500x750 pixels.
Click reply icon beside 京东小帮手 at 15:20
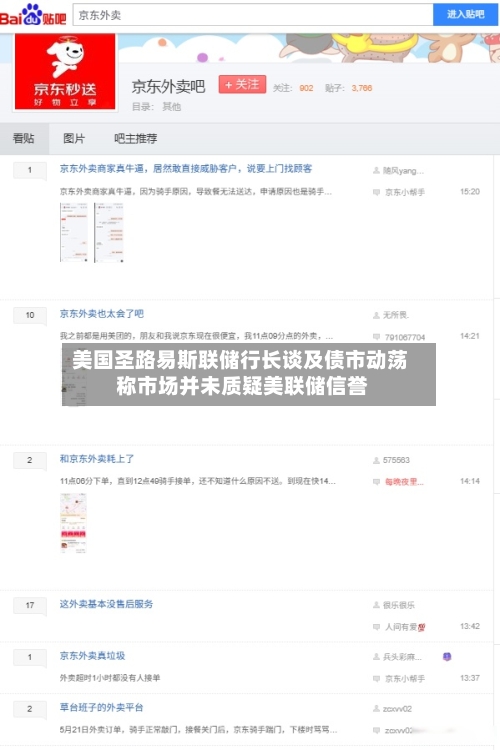[376, 192]
